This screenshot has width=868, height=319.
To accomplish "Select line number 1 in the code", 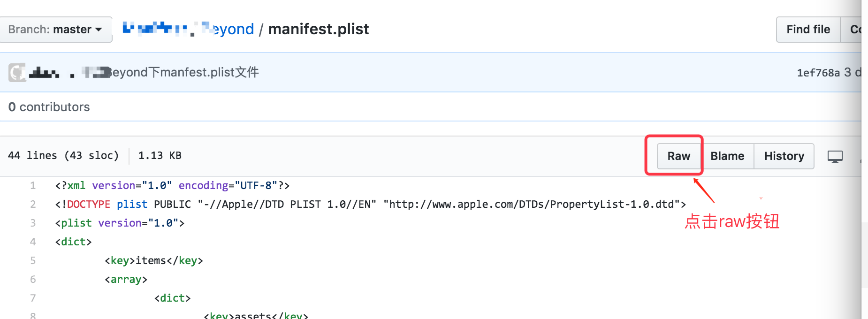I will [33, 186].
